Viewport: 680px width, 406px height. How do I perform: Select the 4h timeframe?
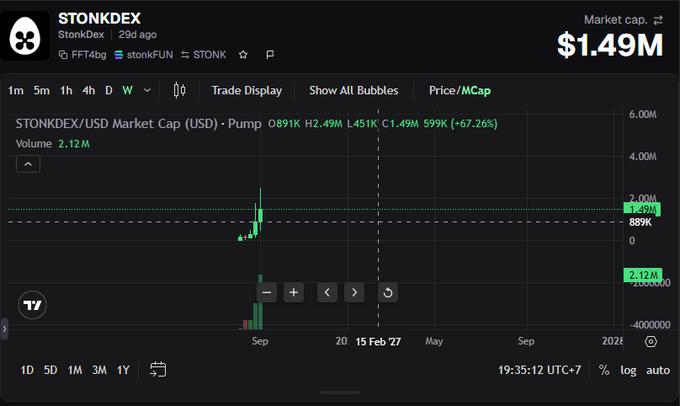[x=88, y=90]
